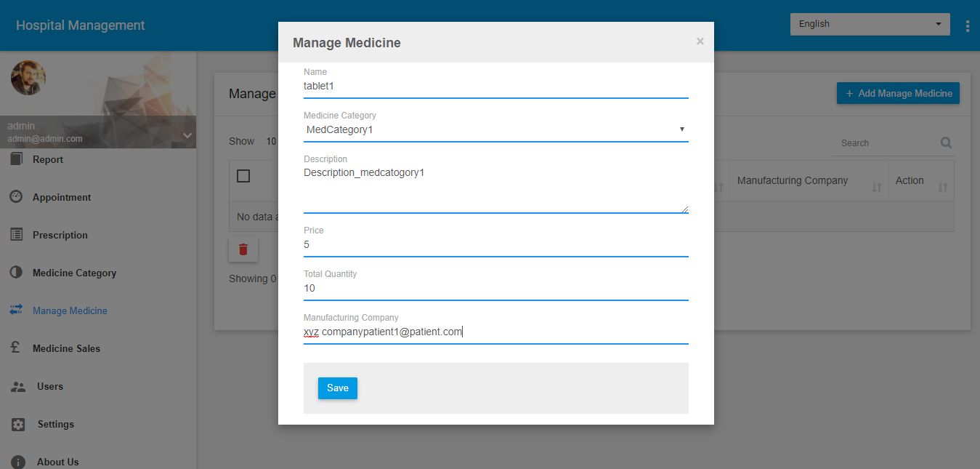Click the Appointment clock icon

(x=17, y=197)
